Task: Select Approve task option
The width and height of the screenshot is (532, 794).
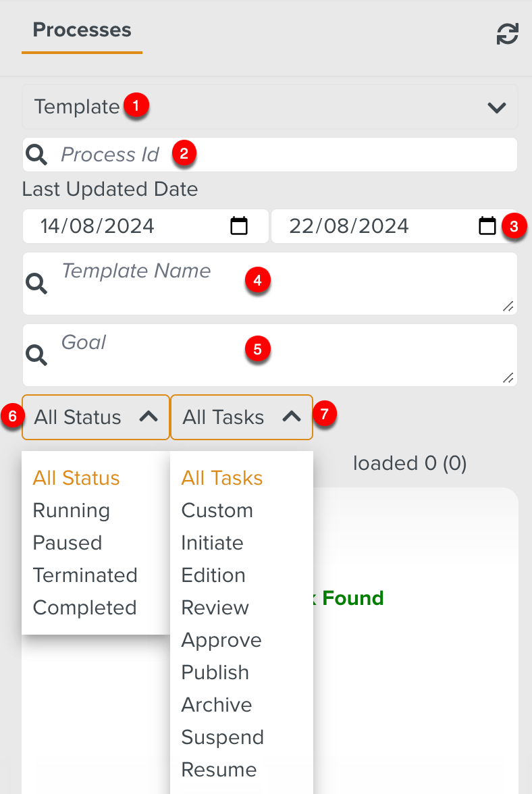Action: pyautogui.click(x=221, y=640)
